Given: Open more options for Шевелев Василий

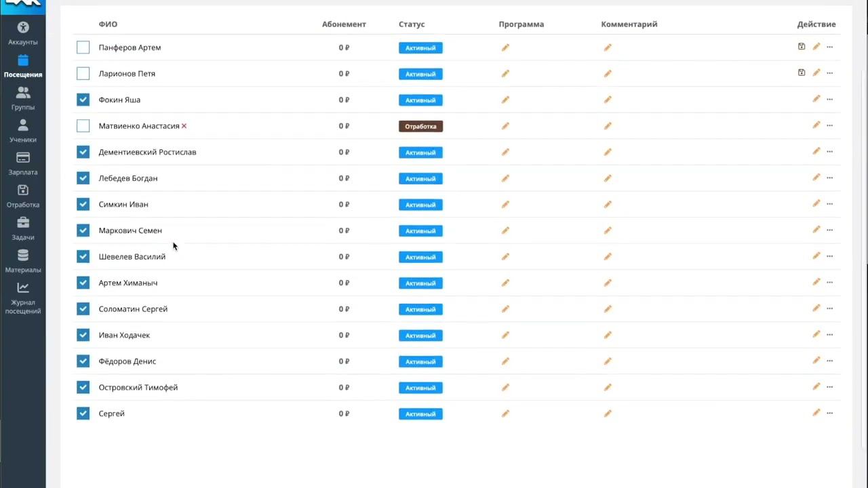Looking at the screenshot, I should [x=829, y=256].
